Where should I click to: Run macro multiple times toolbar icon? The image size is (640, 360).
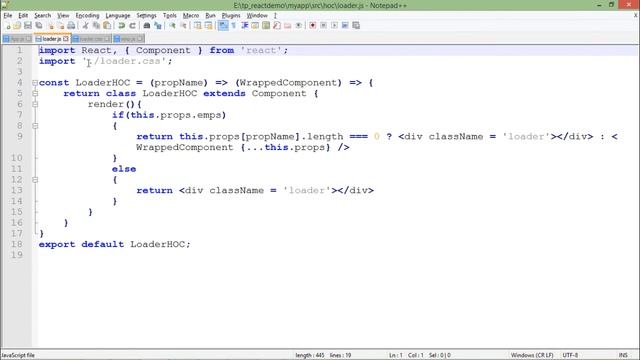[x=345, y=26]
